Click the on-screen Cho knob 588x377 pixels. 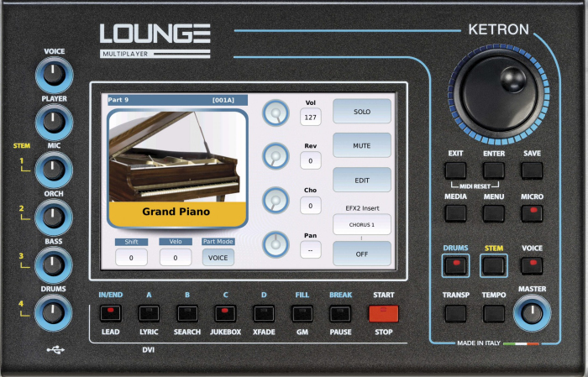pyautogui.click(x=276, y=200)
